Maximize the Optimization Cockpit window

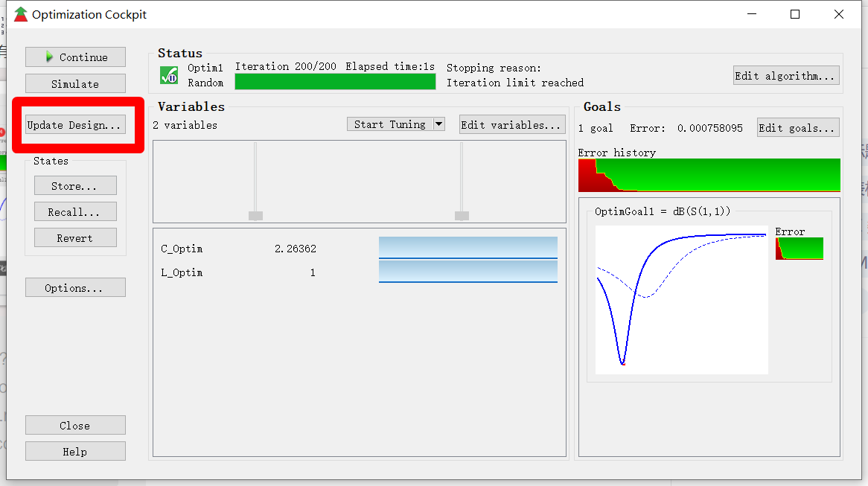pyautogui.click(x=795, y=14)
